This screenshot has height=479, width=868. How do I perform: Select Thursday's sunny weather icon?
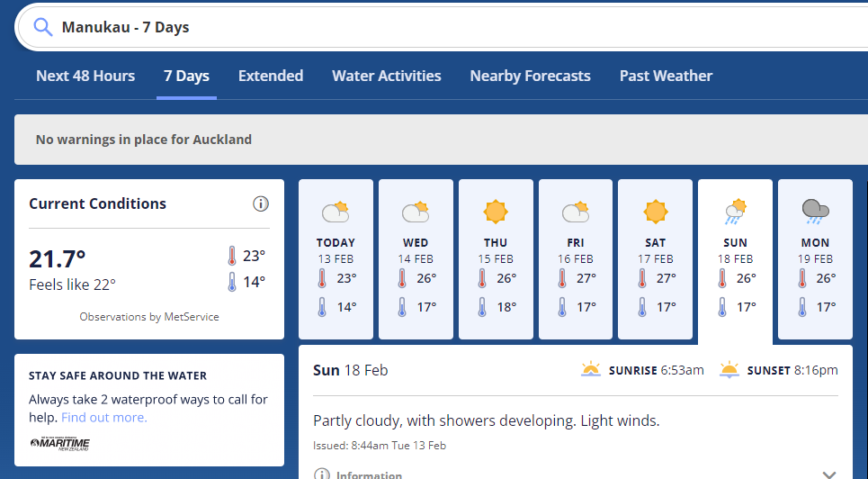pyautogui.click(x=496, y=212)
